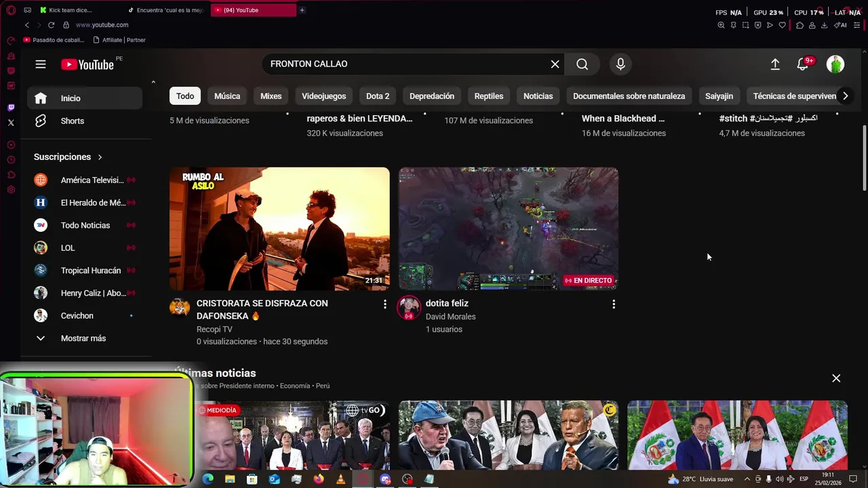
Task: Open the downloads icon in the toolbar
Action: tap(824, 25)
